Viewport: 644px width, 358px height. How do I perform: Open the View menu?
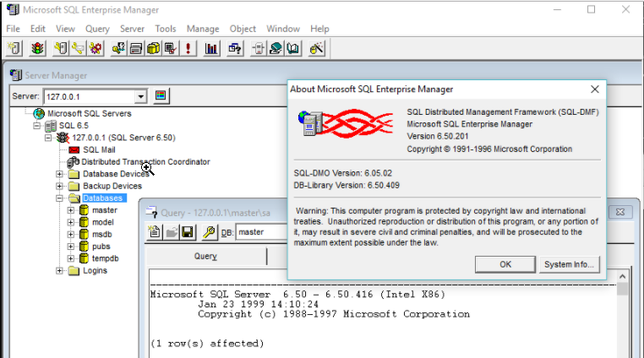click(65, 29)
